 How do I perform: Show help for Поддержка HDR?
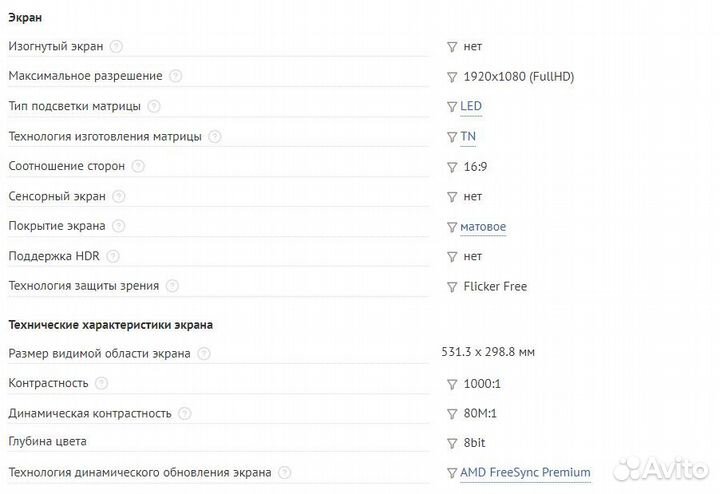point(113,256)
